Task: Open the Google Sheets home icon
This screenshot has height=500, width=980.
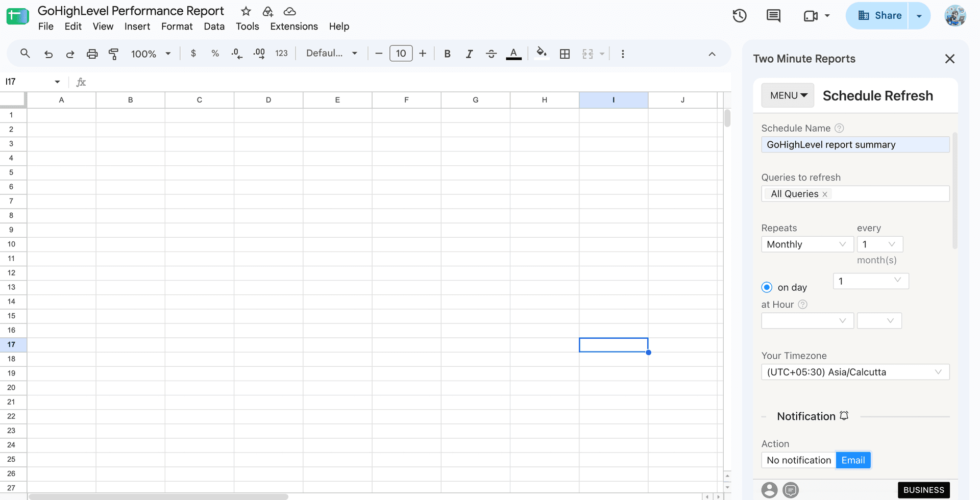Action: click(x=17, y=16)
